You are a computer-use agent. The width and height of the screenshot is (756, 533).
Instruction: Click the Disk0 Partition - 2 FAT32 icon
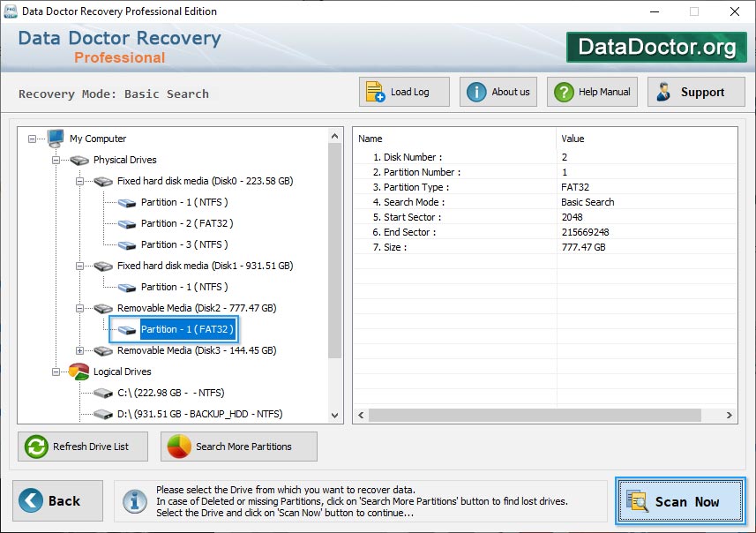click(x=127, y=224)
